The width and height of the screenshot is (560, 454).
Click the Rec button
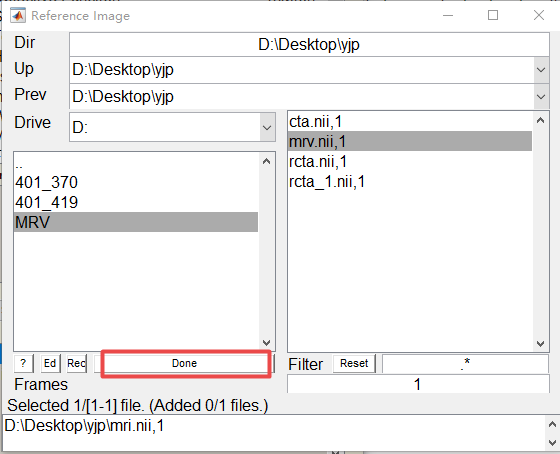[x=77, y=364]
